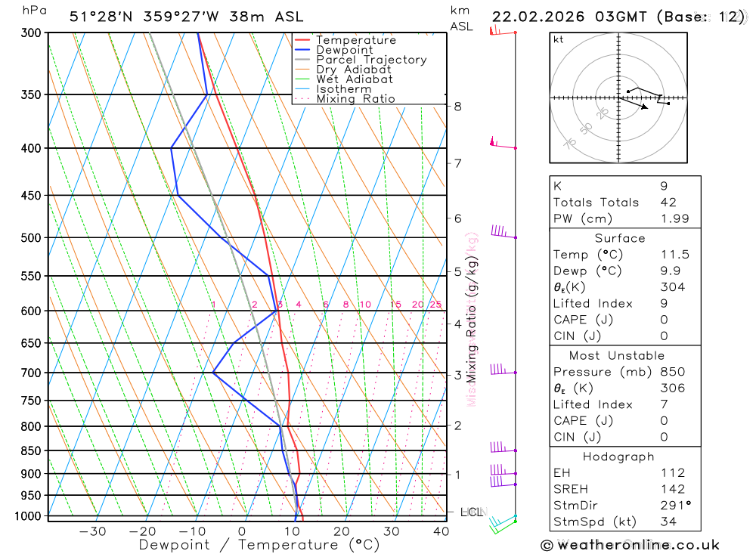Click the Totals Totals value 42

(668, 203)
